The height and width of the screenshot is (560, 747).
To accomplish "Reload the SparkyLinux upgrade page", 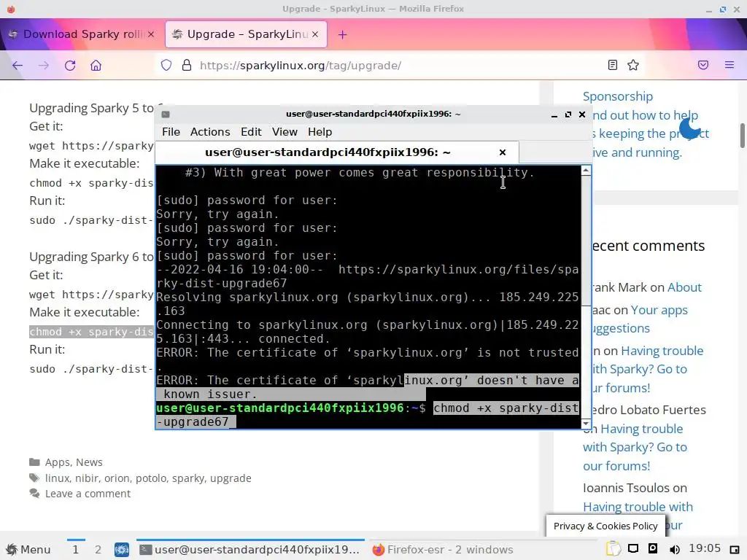I will pos(70,65).
